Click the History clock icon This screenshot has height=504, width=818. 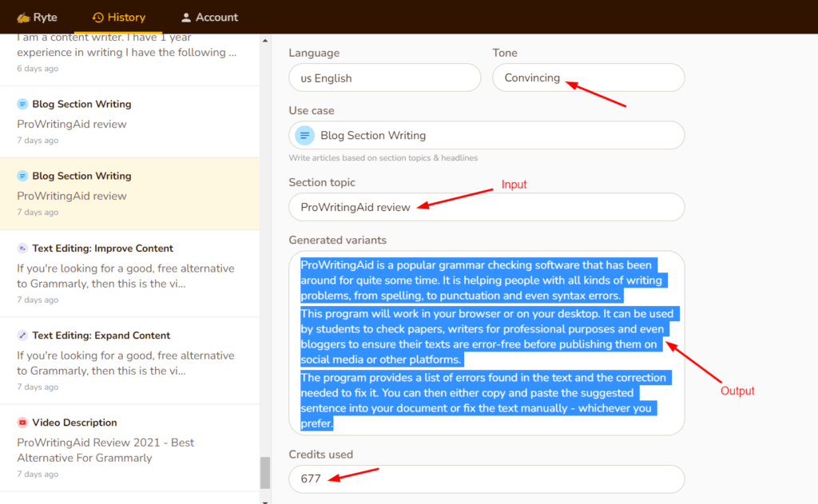pyautogui.click(x=97, y=17)
